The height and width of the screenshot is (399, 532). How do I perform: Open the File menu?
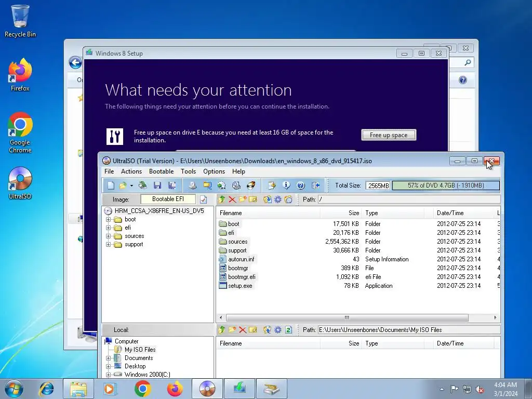109,171
